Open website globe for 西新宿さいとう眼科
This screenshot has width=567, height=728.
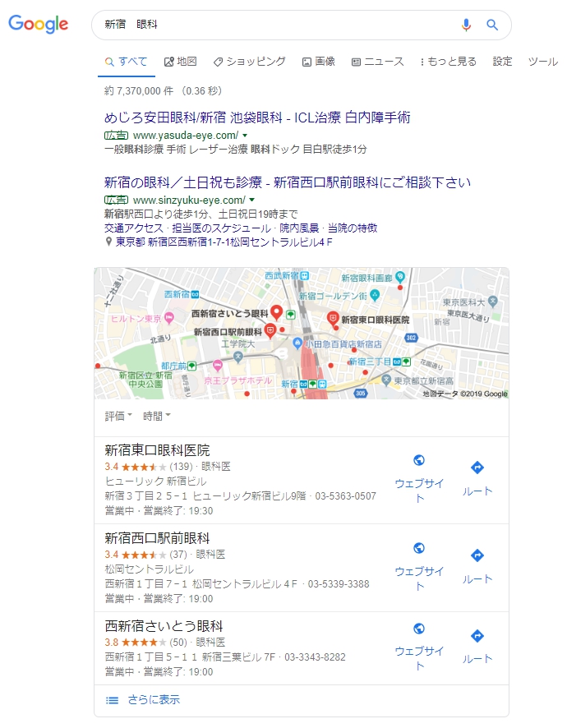click(x=419, y=629)
